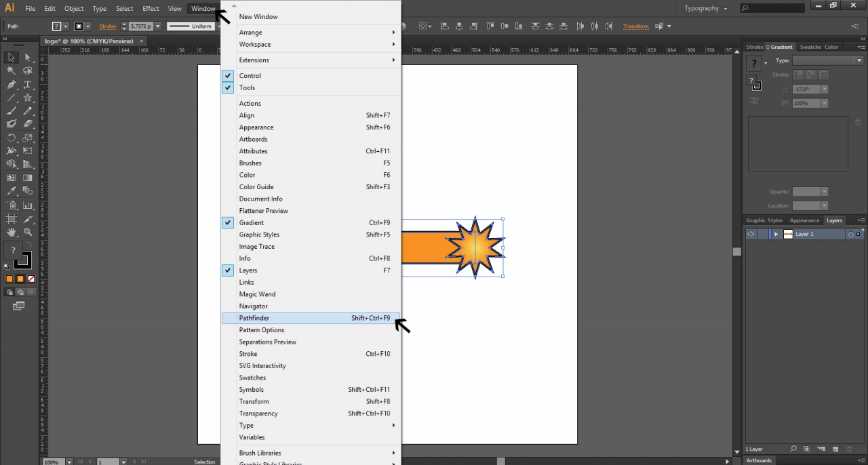The image size is (868, 465).
Task: Select the Rotate tool
Action: pos(12,138)
